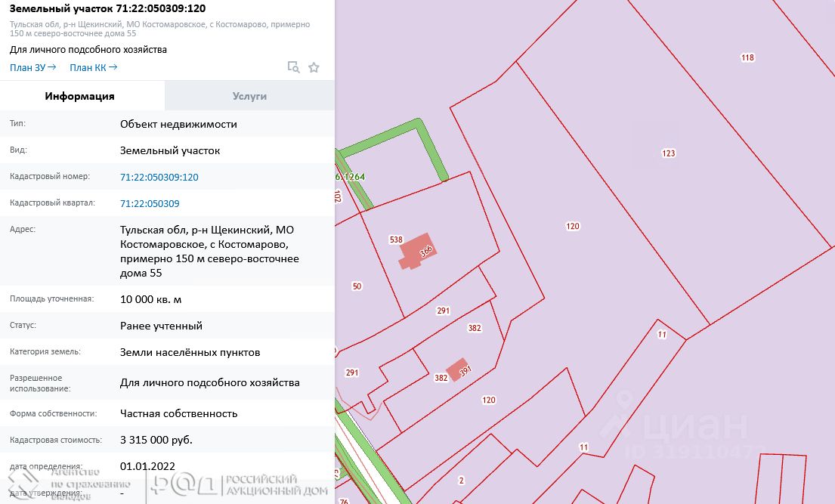The image size is (835, 504).
Task: Select parcel 291 label below building 366
Action: [x=443, y=311]
